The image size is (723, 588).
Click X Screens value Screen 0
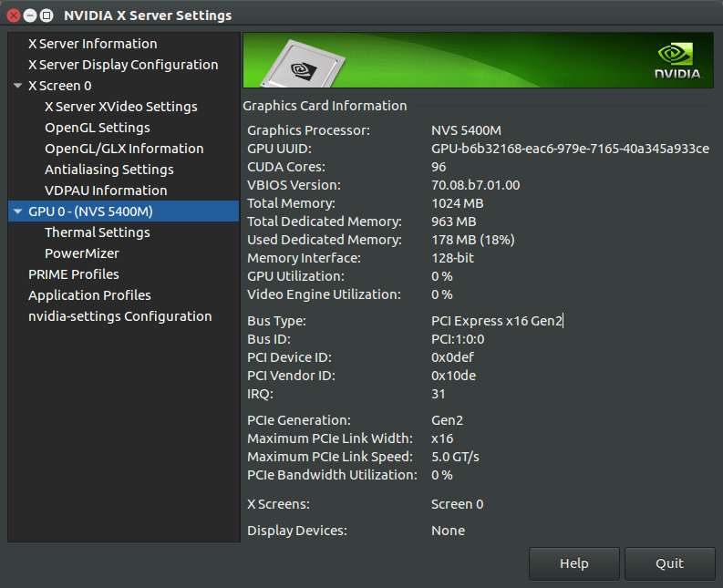point(457,504)
